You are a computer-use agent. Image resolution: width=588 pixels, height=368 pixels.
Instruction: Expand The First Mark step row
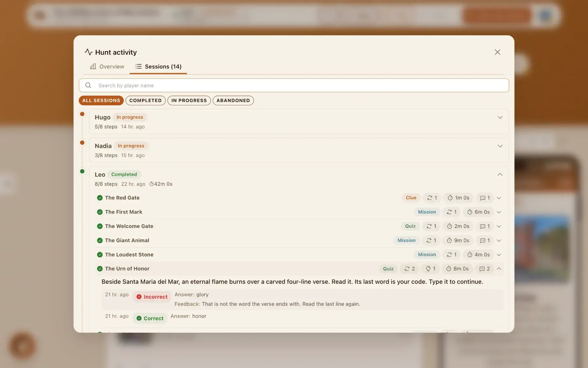pyautogui.click(x=499, y=212)
